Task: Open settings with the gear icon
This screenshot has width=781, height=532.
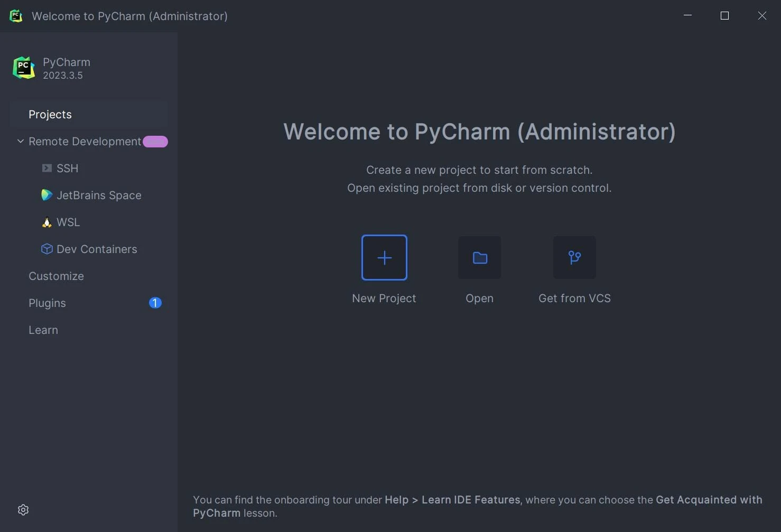Action: point(23,509)
